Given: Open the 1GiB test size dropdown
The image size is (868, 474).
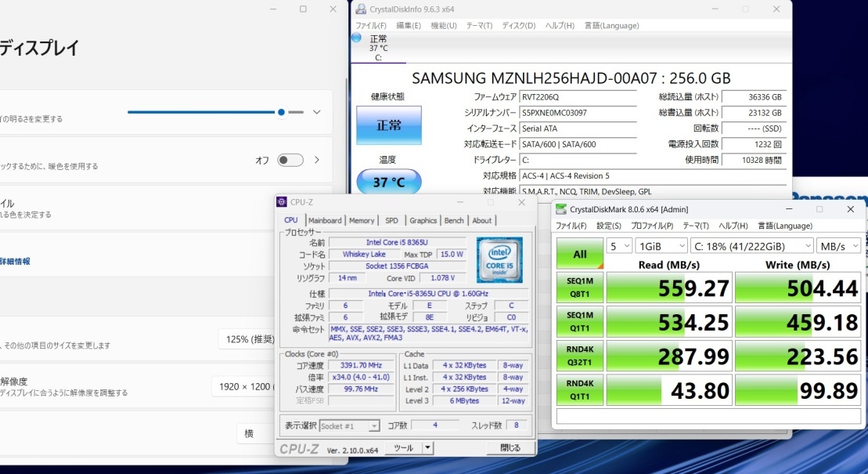Looking at the screenshot, I should point(661,246).
